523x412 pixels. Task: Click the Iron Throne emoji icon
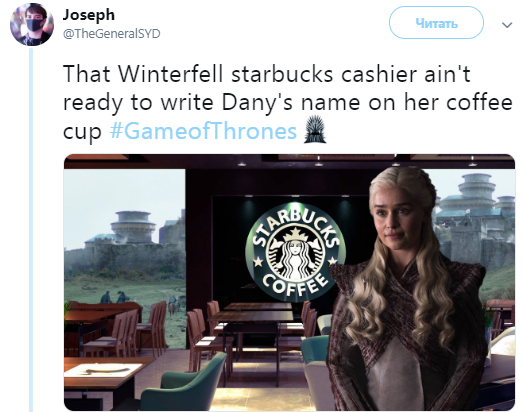315,129
